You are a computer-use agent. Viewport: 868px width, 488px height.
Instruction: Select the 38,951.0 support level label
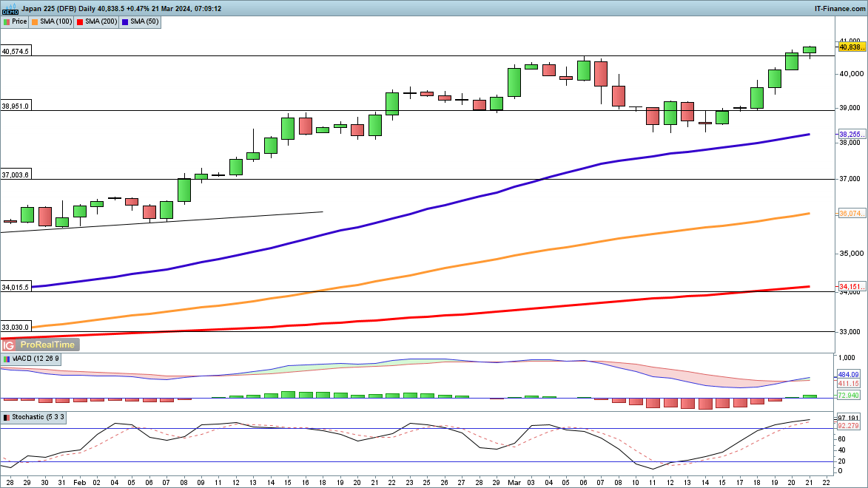[16, 106]
